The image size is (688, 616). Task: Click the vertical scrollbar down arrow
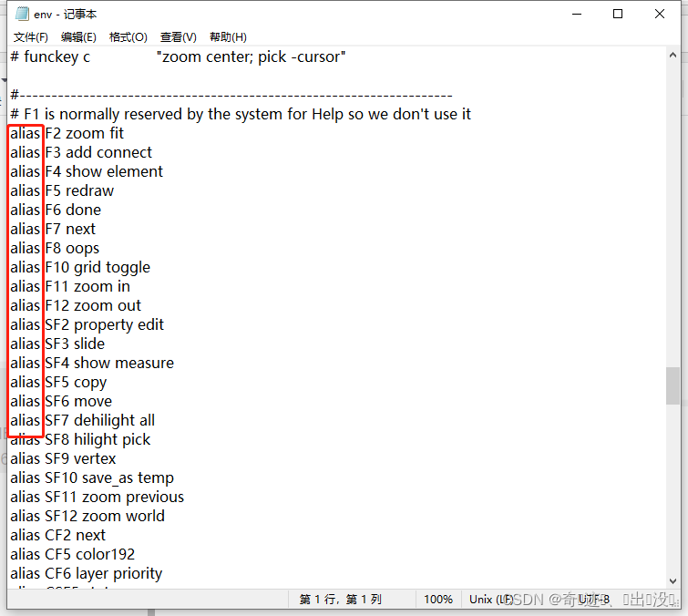click(x=673, y=579)
